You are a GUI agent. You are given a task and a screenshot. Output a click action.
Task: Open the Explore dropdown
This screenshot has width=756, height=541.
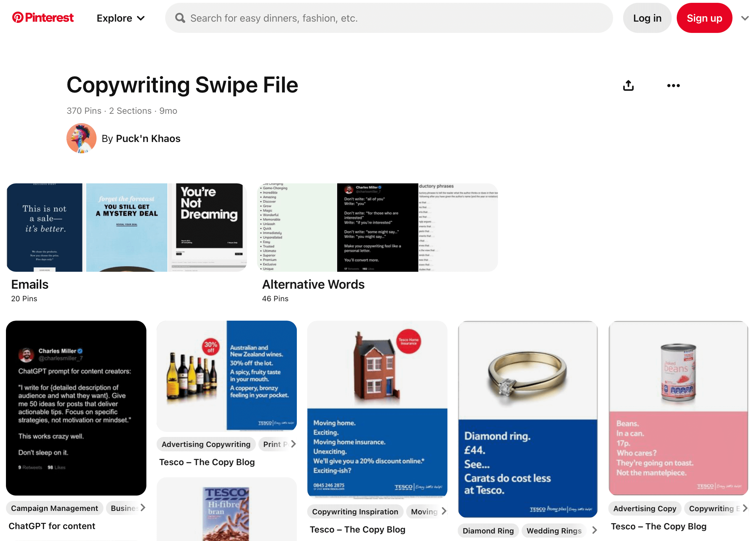coord(121,18)
